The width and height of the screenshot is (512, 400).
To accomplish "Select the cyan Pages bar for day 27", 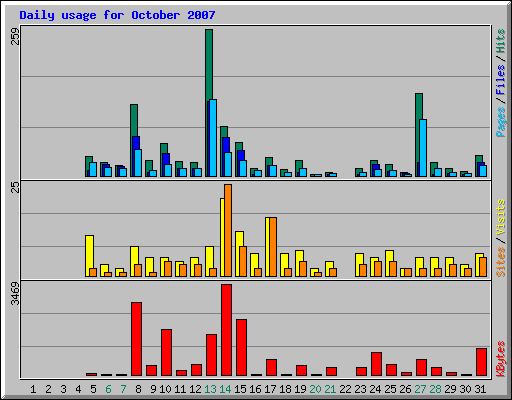I will 423,148.
